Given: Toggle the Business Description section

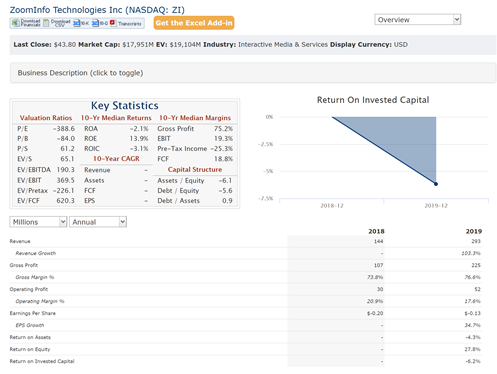Looking at the screenshot, I should click(253, 73).
